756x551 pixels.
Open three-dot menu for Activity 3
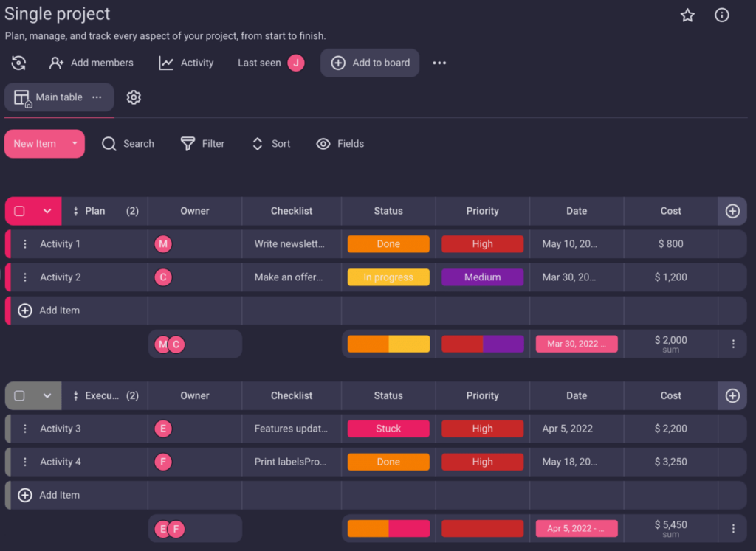[25, 429]
